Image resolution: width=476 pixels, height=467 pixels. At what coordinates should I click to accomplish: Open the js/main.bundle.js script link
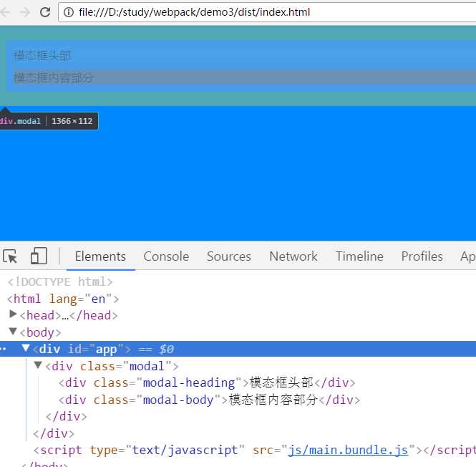(x=348, y=450)
